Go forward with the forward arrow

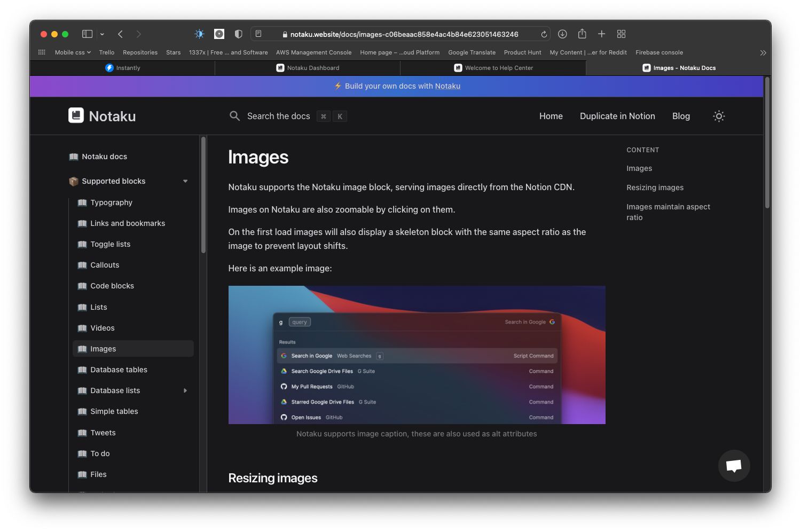click(139, 34)
